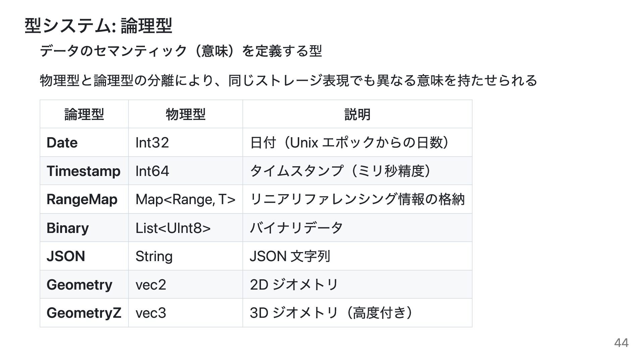Click the Timestamp row label
This screenshot has width=644, height=362.
tap(84, 171)
